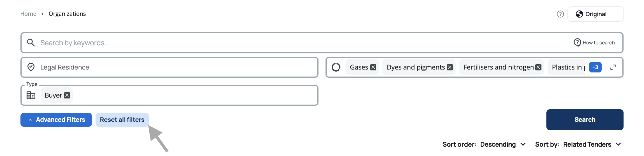Image resolution: width=644 pixels, height=156 pixels.
Task: Open the Sort order Descending dropdown
Action: pyautogui.click(x=503, y=144)
